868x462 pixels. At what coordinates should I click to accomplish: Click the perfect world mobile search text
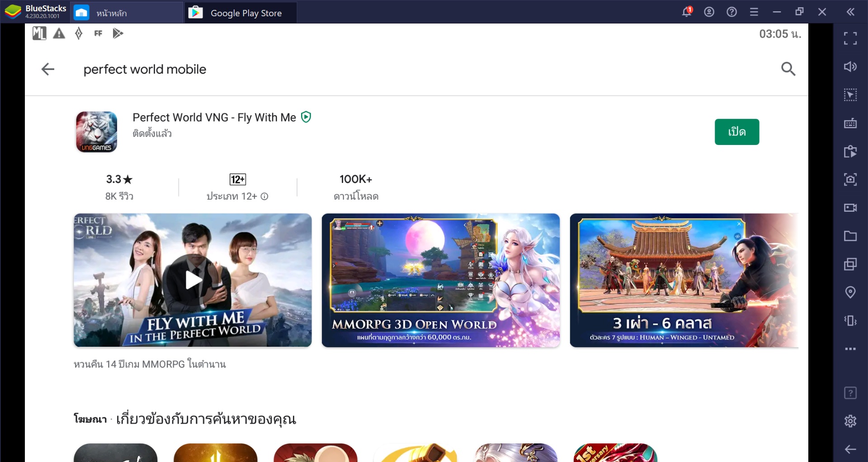click(x=145, y=69)
